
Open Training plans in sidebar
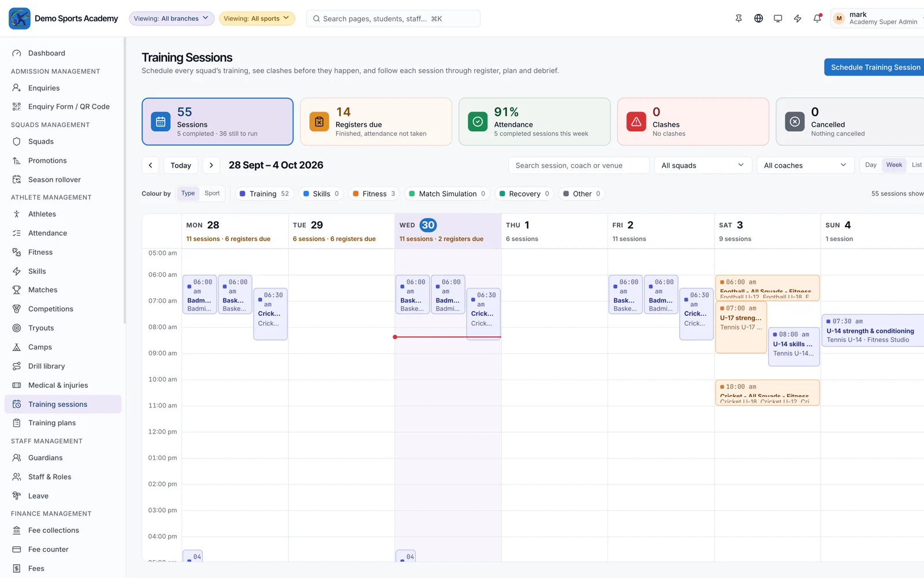click(x=63, y=423)
